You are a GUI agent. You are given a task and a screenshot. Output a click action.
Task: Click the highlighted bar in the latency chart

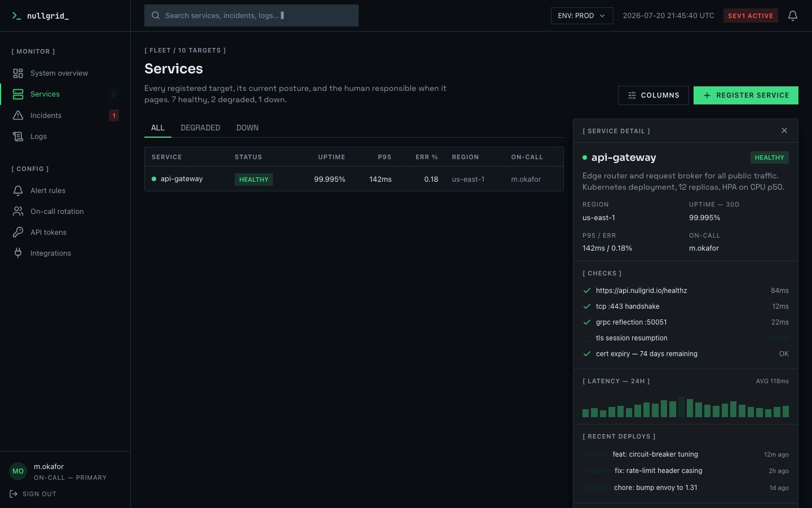(681, 406)
